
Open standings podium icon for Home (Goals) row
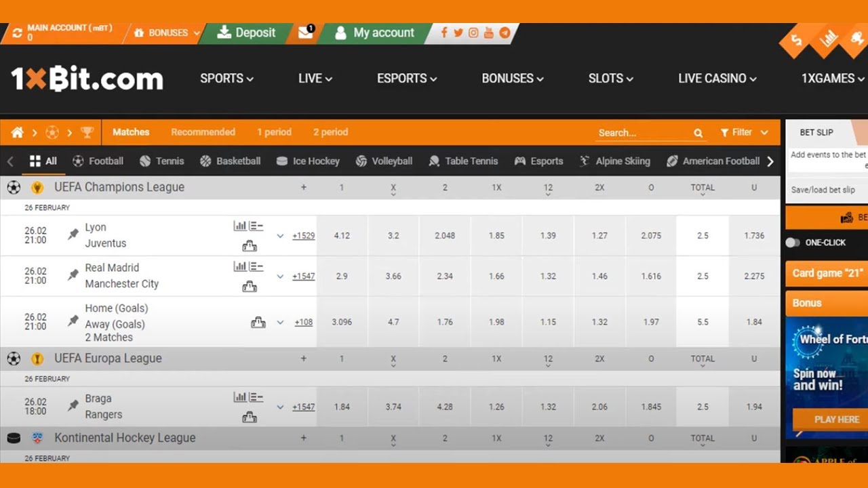point(258,323)
